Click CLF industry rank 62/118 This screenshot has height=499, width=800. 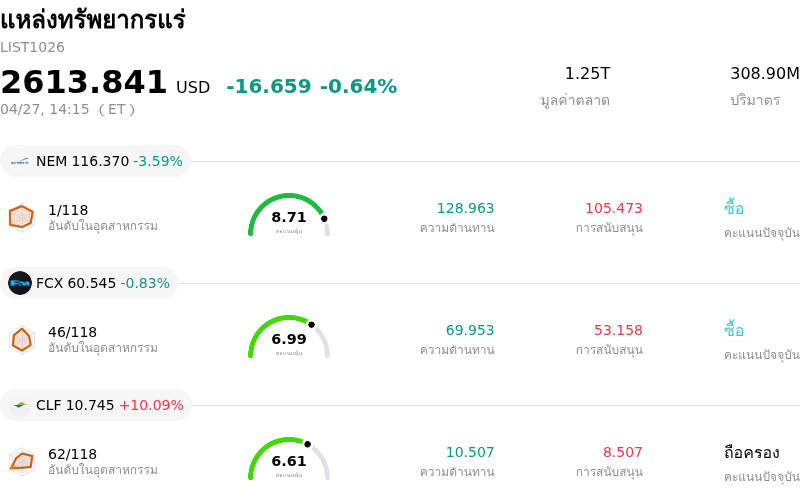tap(72, 454)
